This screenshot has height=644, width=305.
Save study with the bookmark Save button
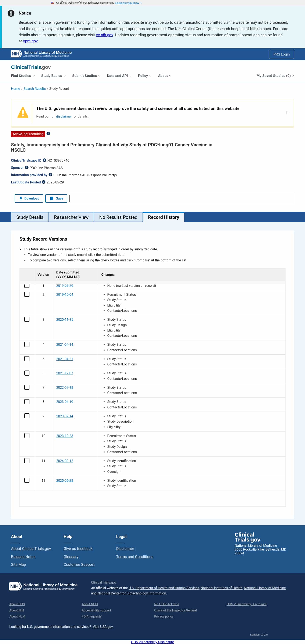56,198
